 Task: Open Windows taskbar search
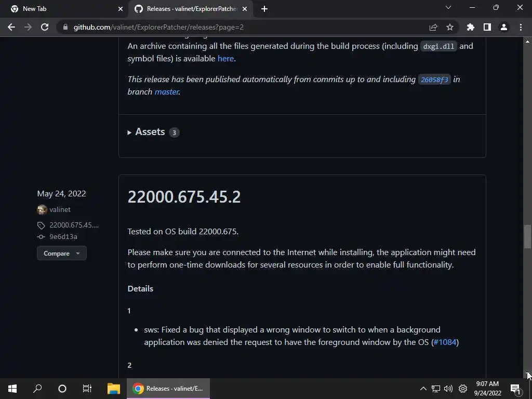click(x=37, y=389)
